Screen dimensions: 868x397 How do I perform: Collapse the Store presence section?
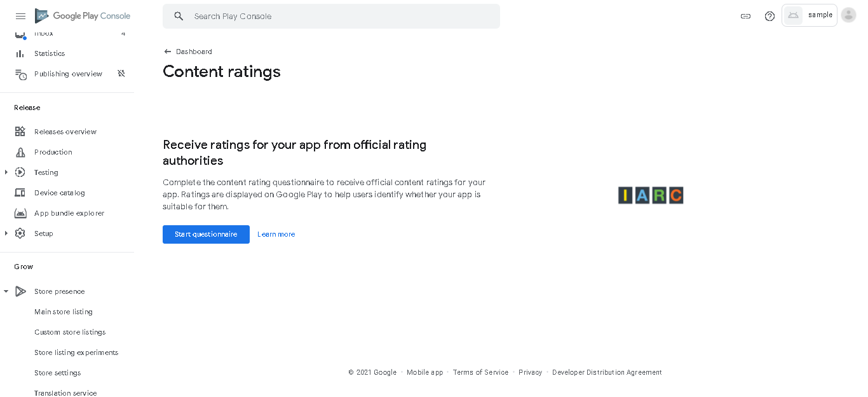point(6,291)
